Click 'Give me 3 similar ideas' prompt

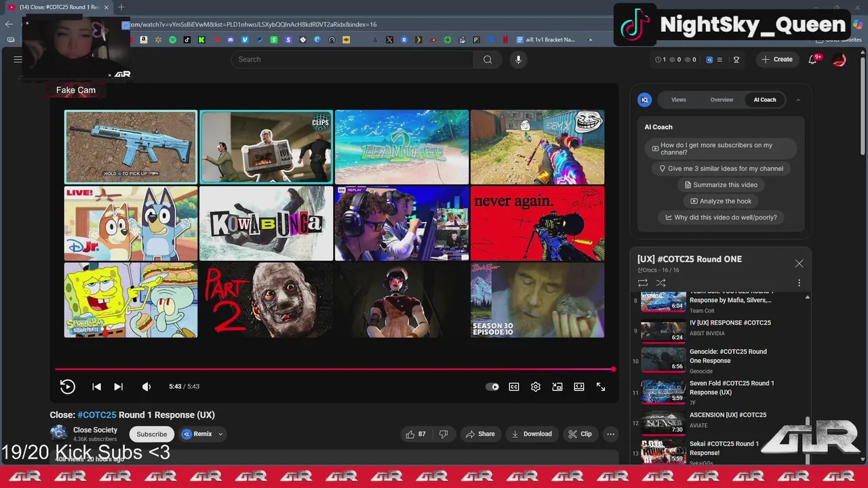click(x=721, y=169)
